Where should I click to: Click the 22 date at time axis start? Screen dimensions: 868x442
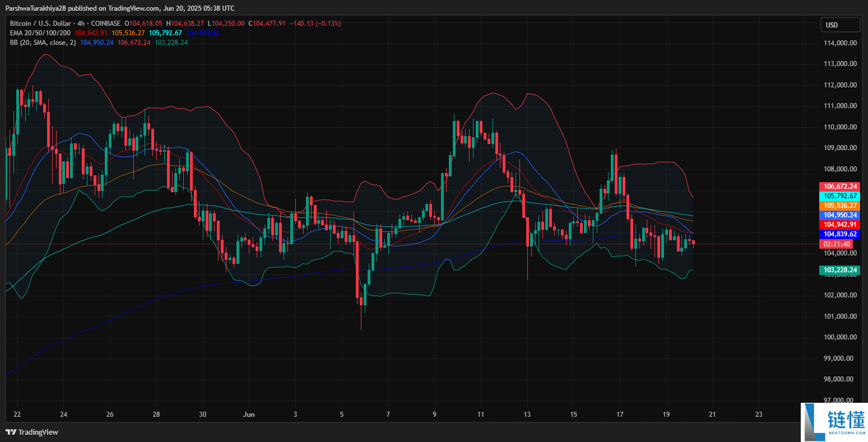[17, 415]
